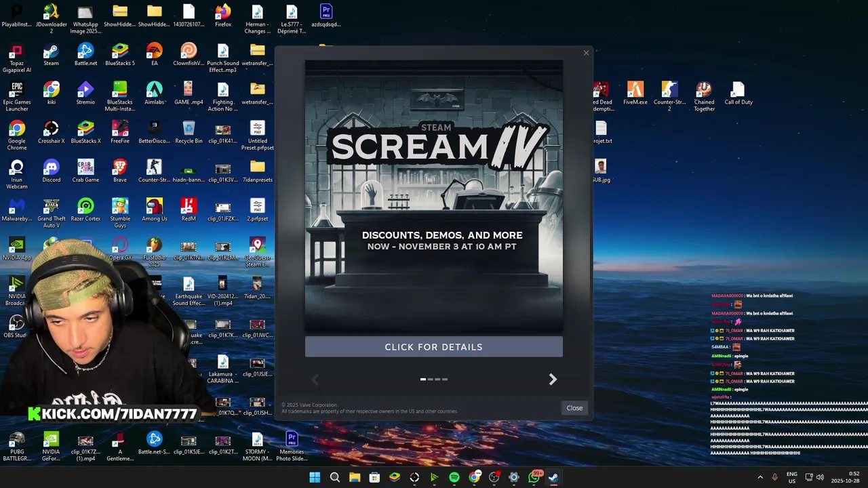
Task: Select the Untitled Preset.prfpset file
Action: 258,136
